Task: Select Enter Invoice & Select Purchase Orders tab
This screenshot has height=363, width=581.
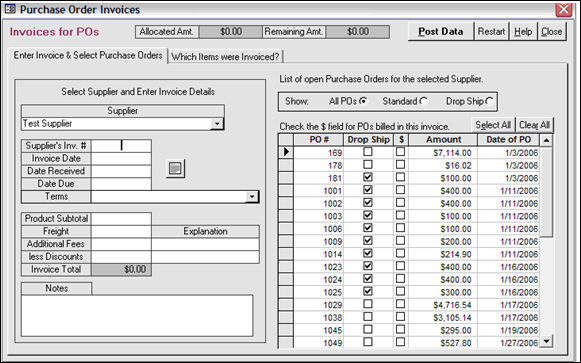Action: 88,56
